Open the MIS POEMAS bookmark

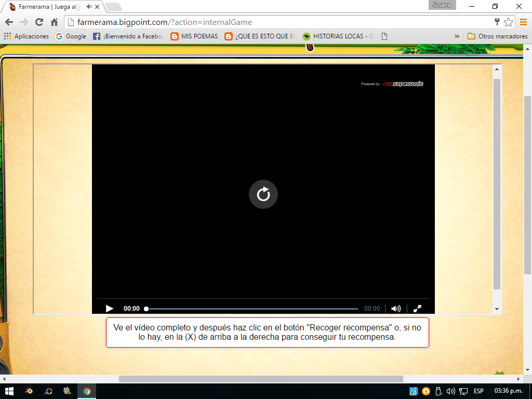(194, 36)
